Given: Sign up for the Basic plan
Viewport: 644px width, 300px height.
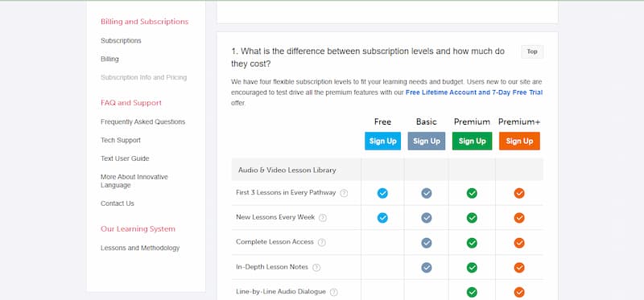Looking at the screenshot, I should click(427, 142).
